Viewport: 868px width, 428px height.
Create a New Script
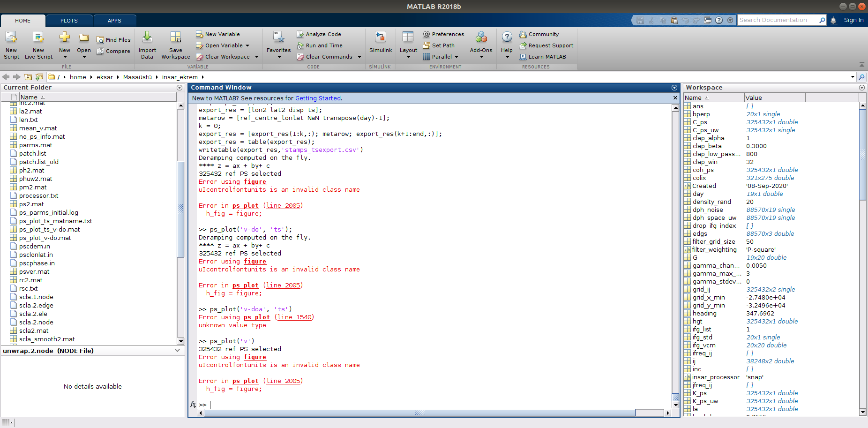(11, 45)
